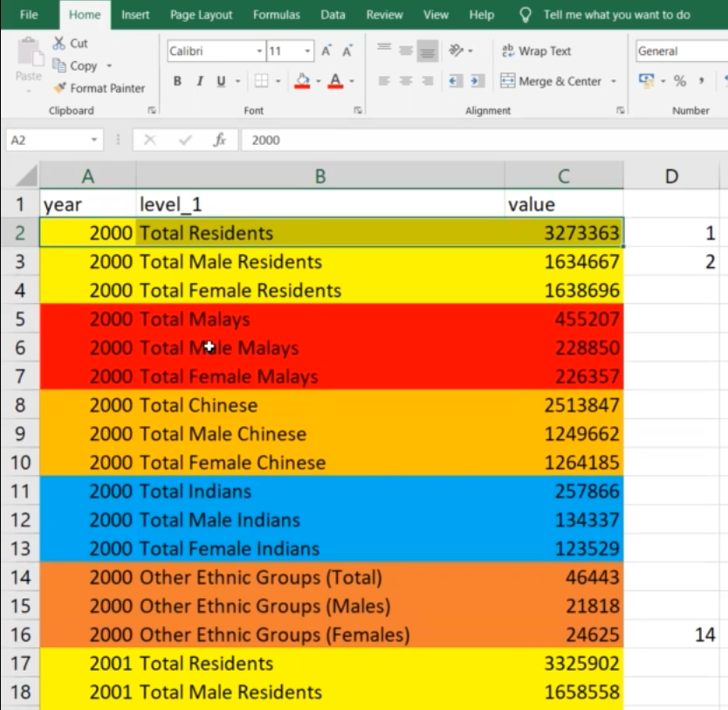Open the General number format dropdown

(681, 52)
